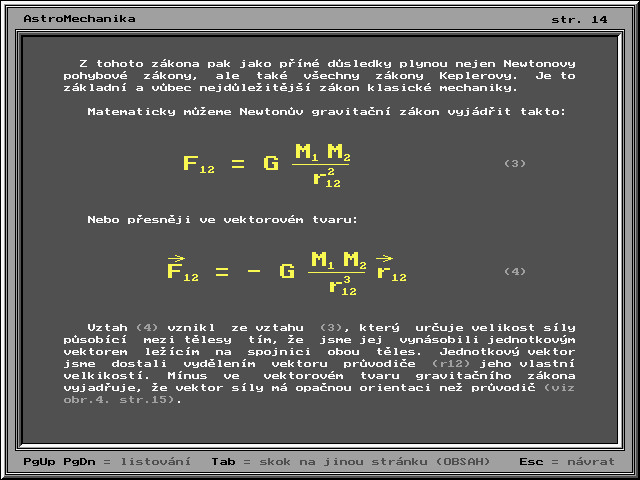Click the word 'Keplerovy.' in first paragraph
Viewport: 640px width, 480px height.
pos(479,76)
